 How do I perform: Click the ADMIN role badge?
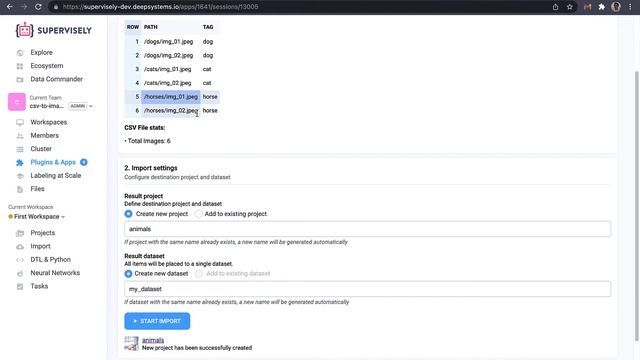click(78, 106)
